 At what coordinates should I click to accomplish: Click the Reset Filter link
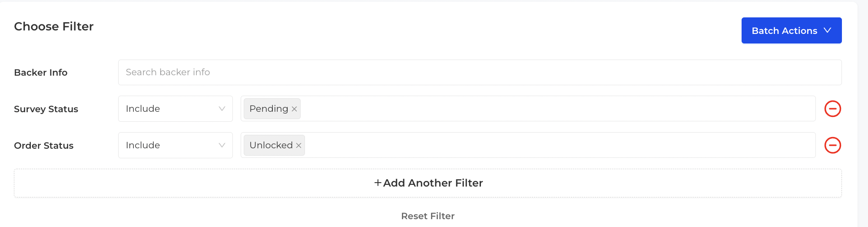click(428, 216)
